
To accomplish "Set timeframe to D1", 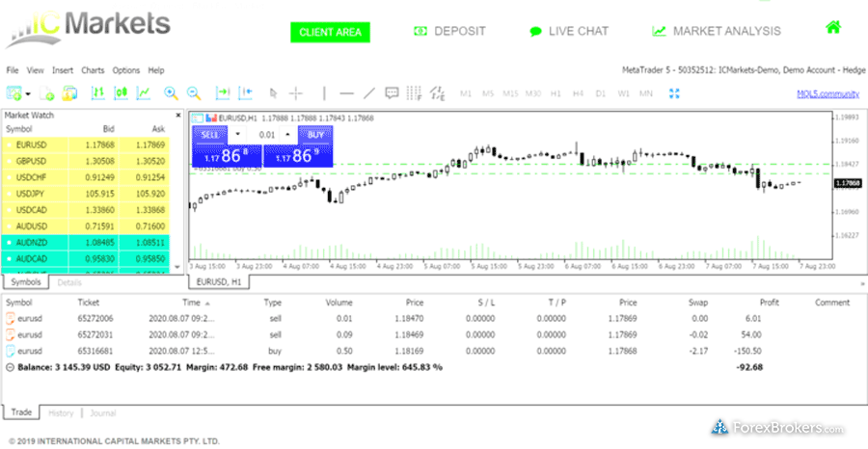I will click(601, 93).
